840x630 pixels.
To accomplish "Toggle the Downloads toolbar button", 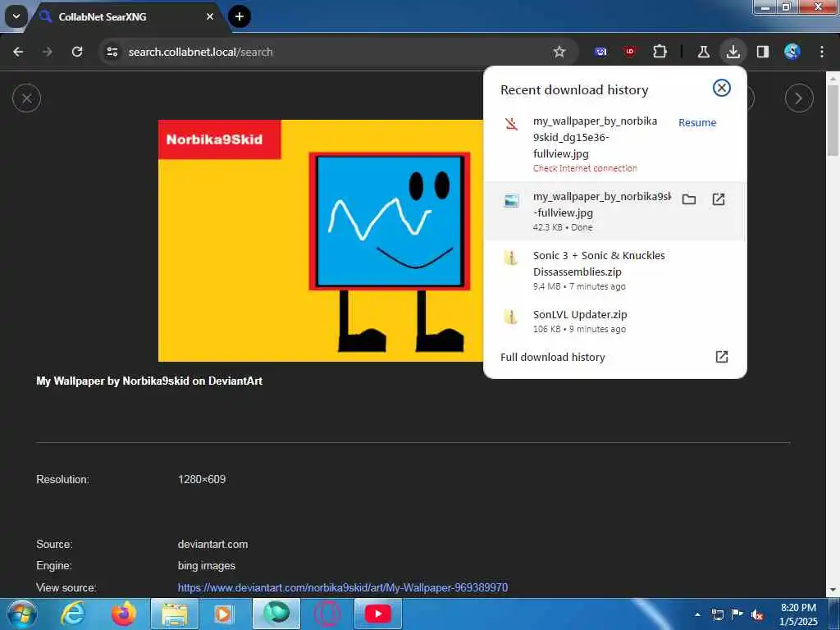I will coord(733,52).
